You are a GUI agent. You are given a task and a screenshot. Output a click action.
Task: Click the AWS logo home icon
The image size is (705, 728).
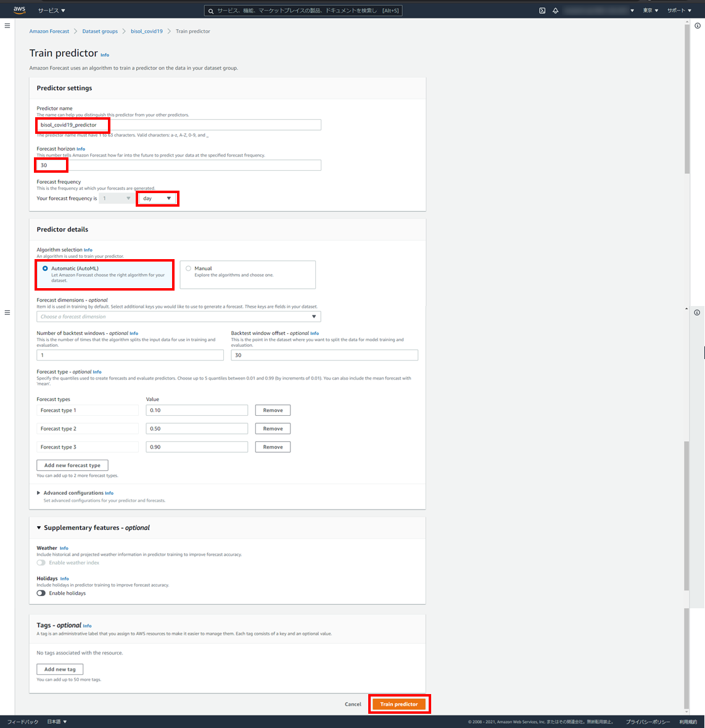click(19, 10)
